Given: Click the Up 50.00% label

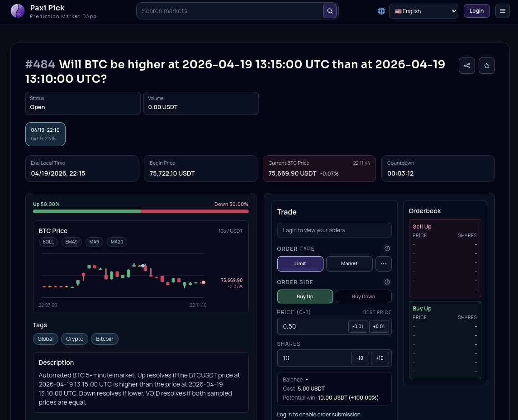Looking at the screenshot, I should coord(46,204).
